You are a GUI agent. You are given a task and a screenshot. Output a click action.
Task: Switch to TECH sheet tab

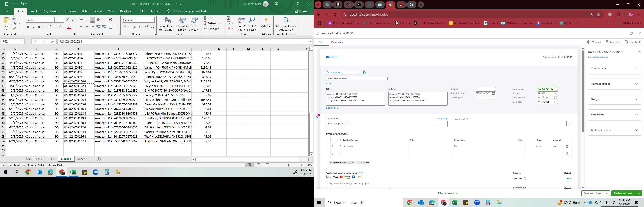51,159
